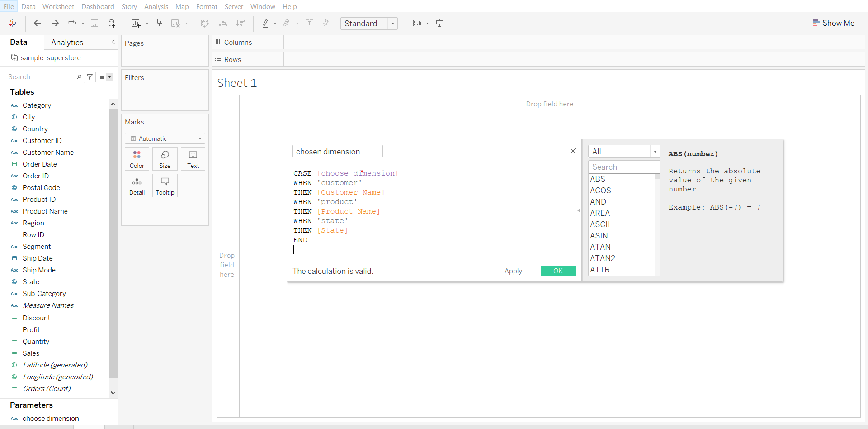Click the Size marks button
This screenshot has width=868, height=429.
tap(165, 159)
